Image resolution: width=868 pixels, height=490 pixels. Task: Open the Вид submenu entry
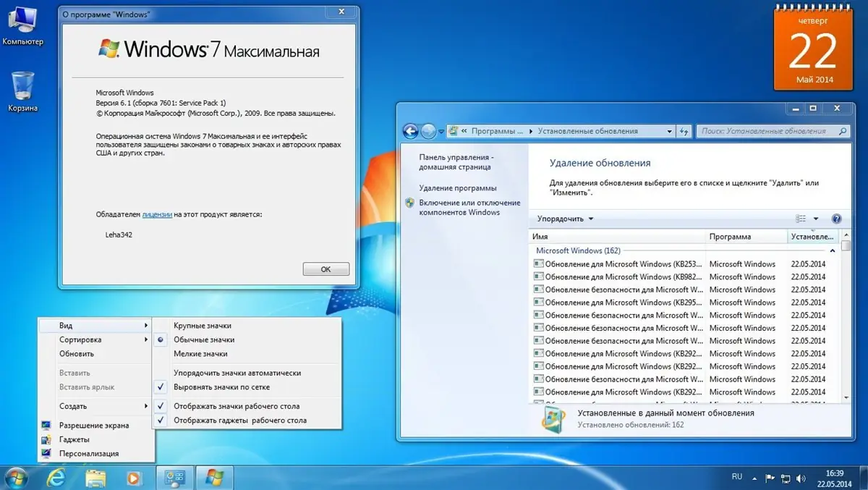coord(95,326)
